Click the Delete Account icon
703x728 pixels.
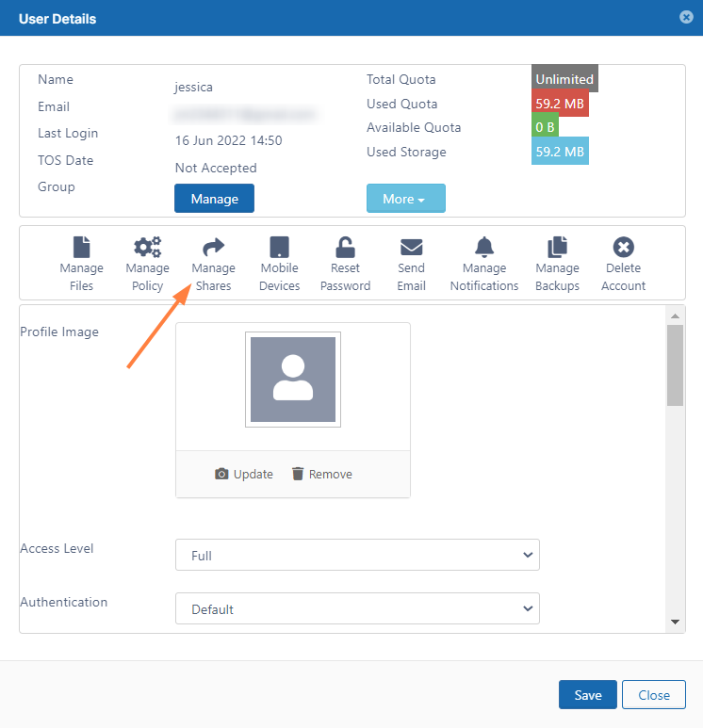623,248
